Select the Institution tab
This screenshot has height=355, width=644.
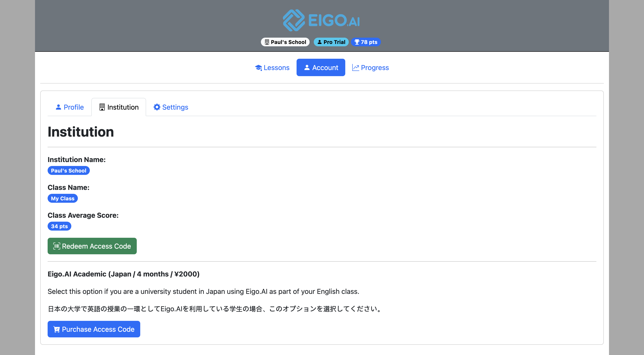119,107
